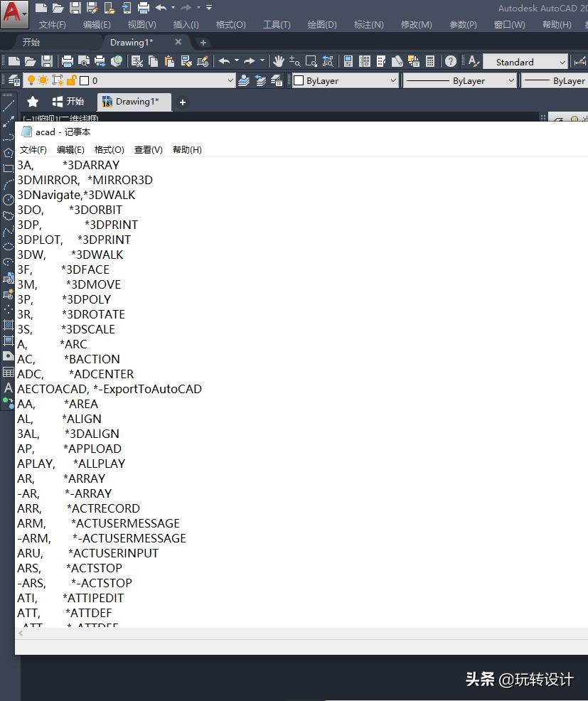Click the Pan hand icon
This screenshot has width=588, height=701.
point(279,61)
